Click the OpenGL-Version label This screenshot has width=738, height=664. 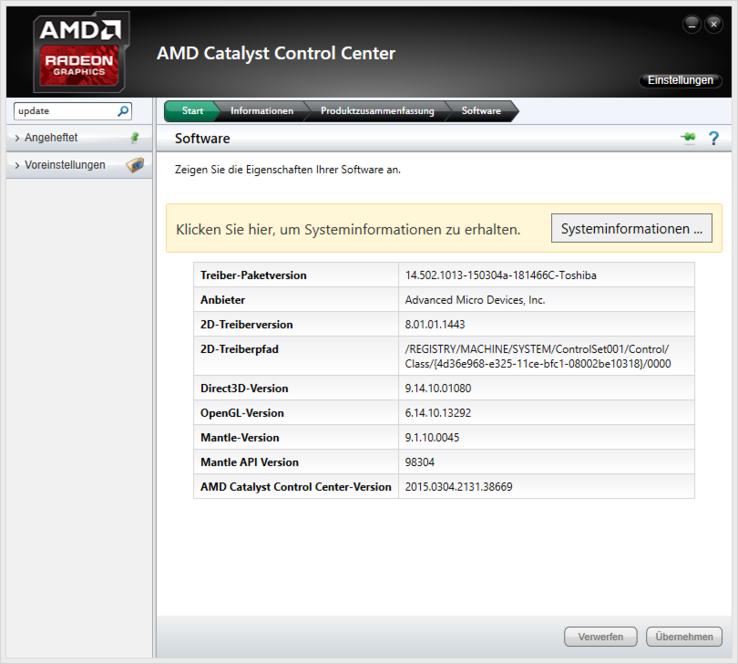pos(242,413)
